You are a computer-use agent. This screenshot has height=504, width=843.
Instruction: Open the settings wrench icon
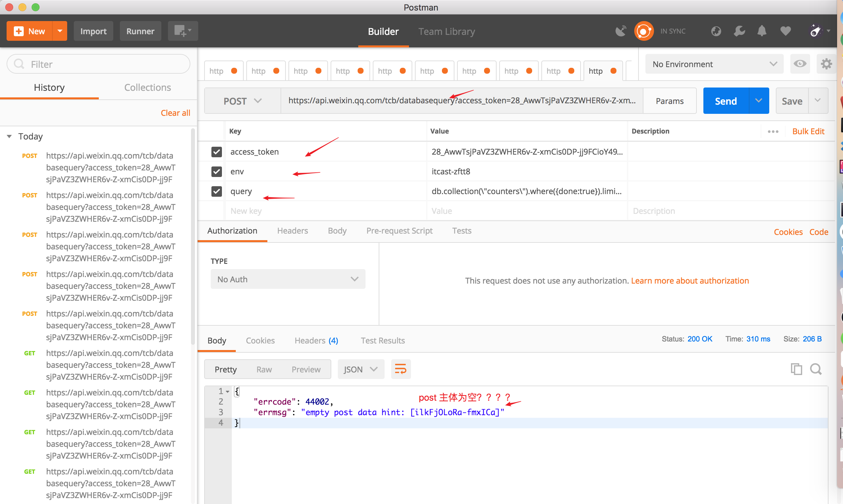coord(739,31)
